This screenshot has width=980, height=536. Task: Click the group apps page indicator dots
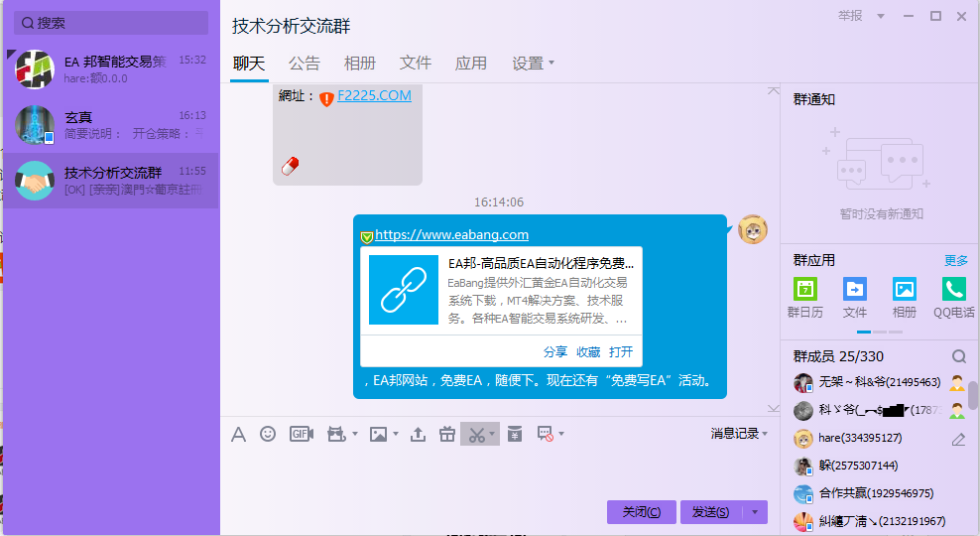click(880, 332)
